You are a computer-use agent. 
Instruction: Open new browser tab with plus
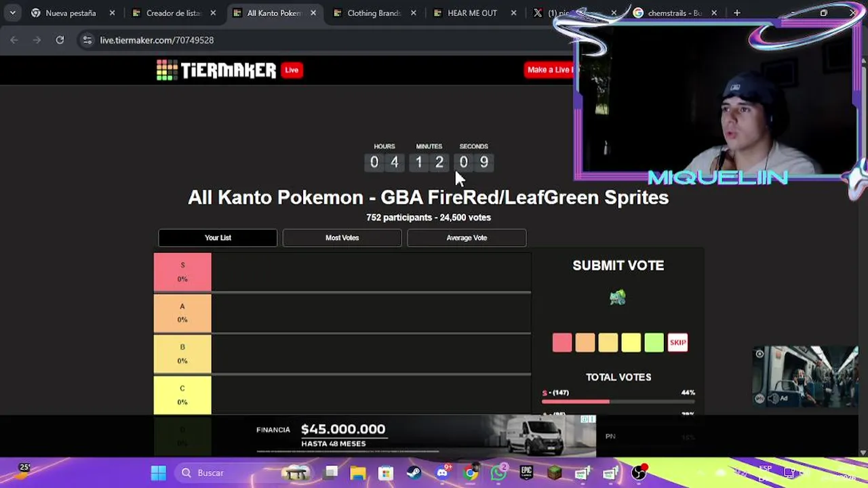pyautogui.click(x=737, y=13)
